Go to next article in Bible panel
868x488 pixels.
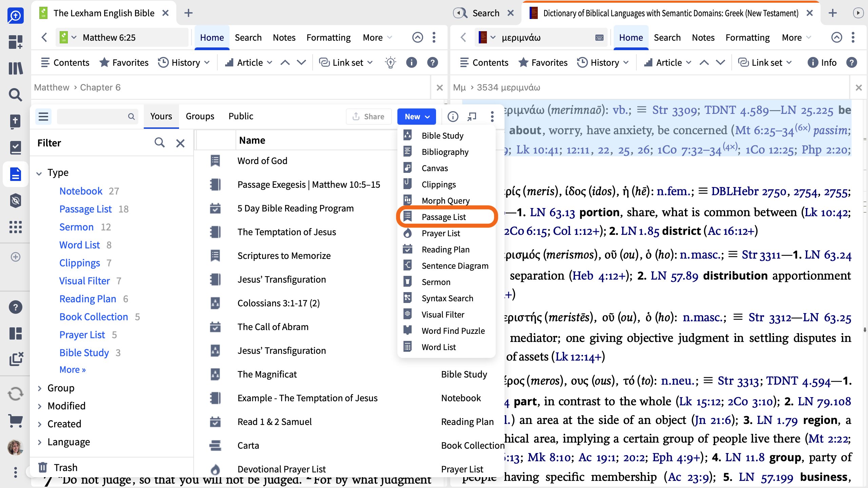pos(301,62)
